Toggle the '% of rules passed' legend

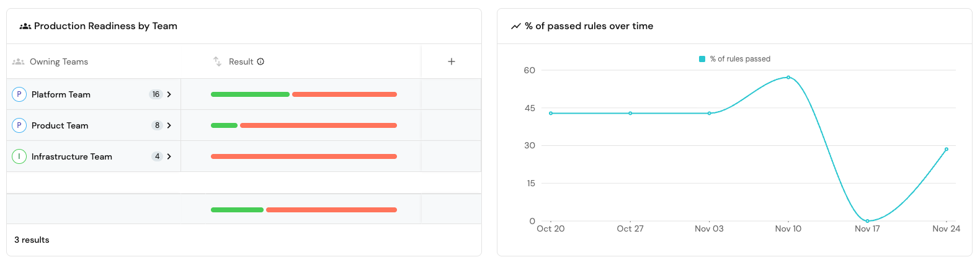click(735, 59)
